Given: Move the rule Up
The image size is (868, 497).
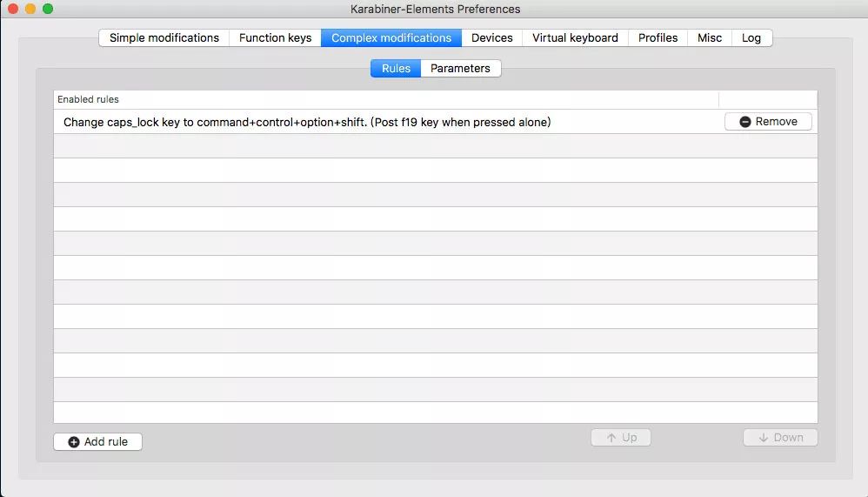Looking at the screenshot, I should pos(620,437).
